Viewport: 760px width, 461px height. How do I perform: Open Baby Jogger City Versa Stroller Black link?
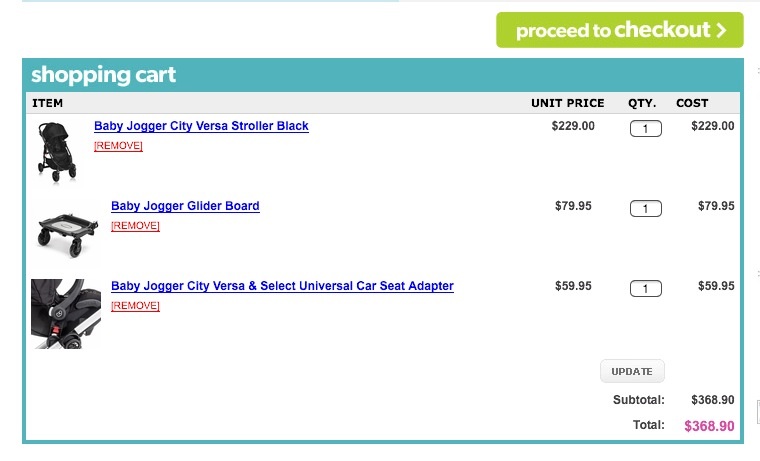(201, 126)
